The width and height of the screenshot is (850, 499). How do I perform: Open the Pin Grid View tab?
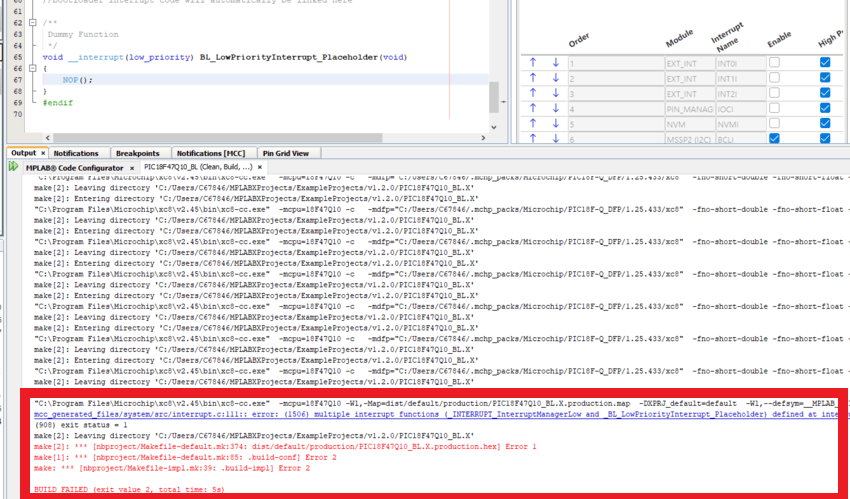285,153
